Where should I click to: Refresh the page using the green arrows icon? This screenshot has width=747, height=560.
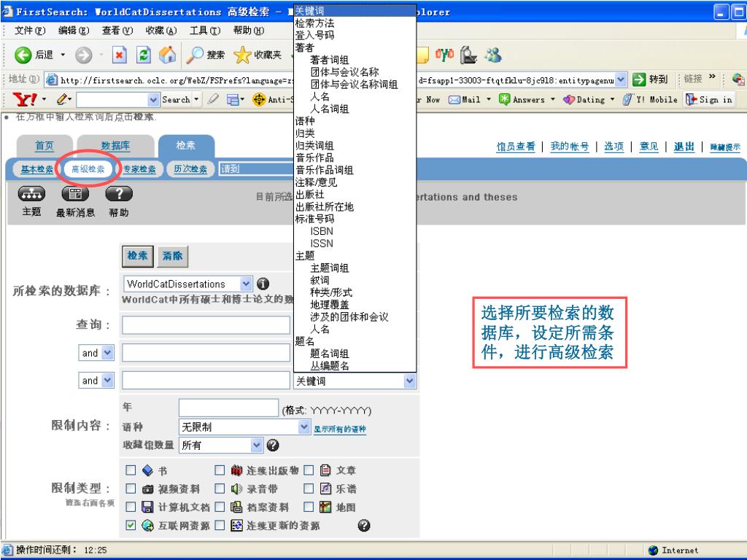[144, 55]
